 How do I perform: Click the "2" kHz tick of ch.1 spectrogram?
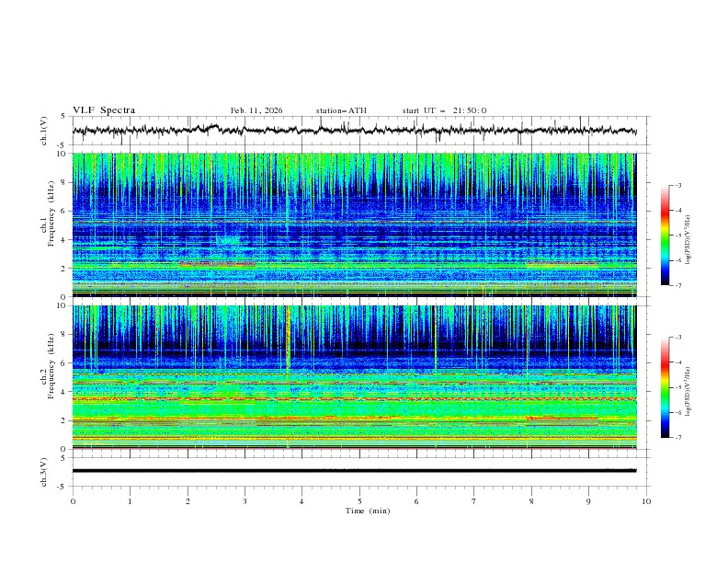pos(65,269)
